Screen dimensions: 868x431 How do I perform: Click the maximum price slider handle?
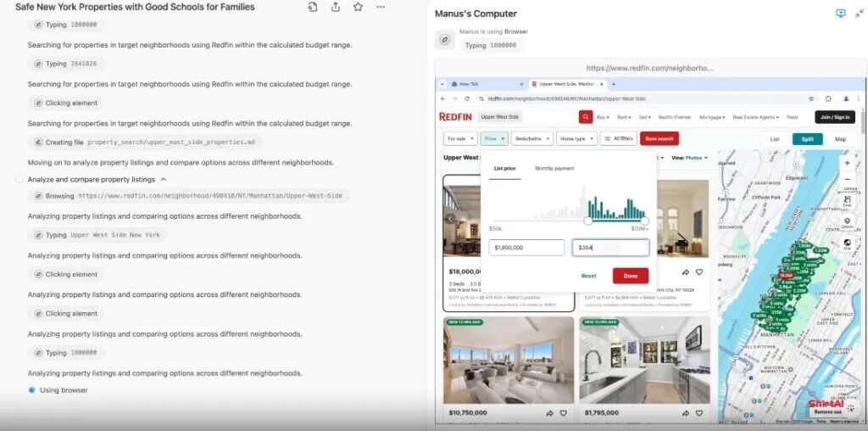coord(644,221)
